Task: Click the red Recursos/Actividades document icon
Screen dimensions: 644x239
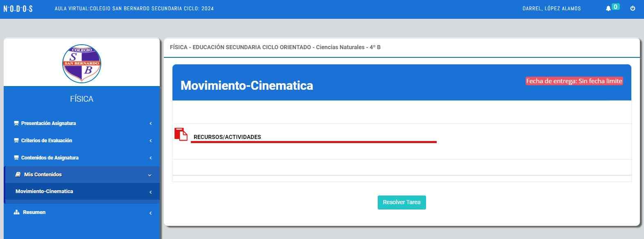Action: (181, 134)
